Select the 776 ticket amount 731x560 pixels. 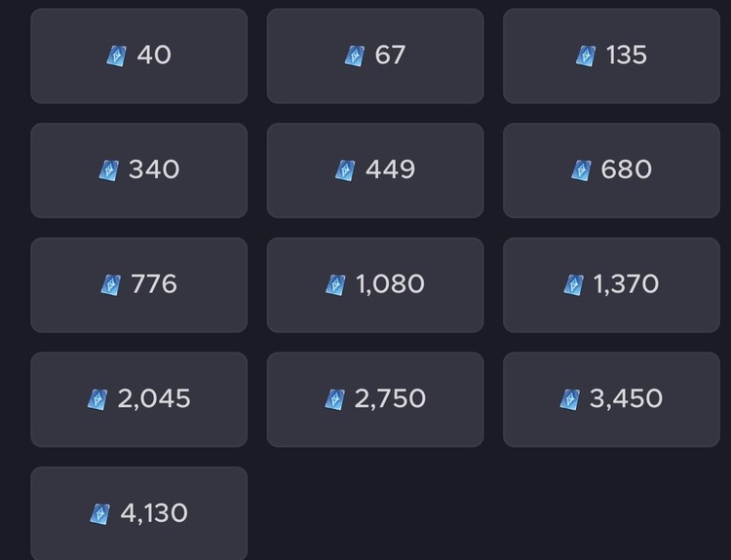pyautogui.click(x=139, y=284)
